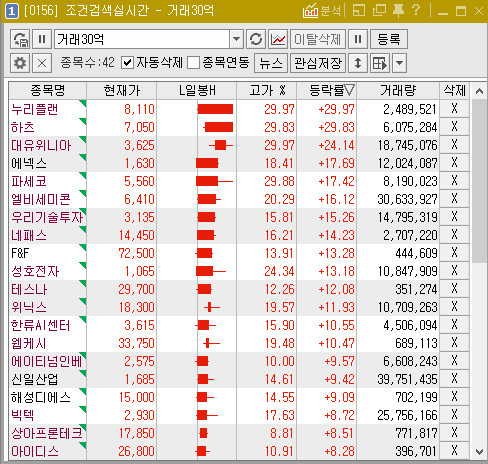
Task: Click scroll up arrow of list scrollbar
Action: (x=479, y=91)
